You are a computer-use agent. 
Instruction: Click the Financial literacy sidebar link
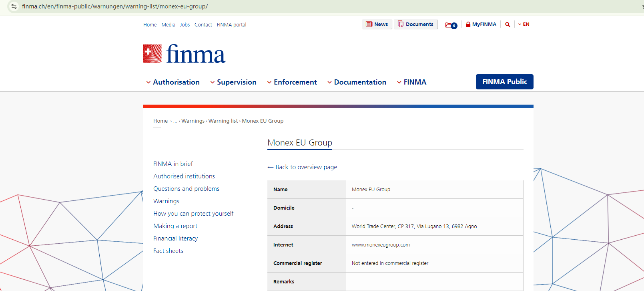point(175,238)
